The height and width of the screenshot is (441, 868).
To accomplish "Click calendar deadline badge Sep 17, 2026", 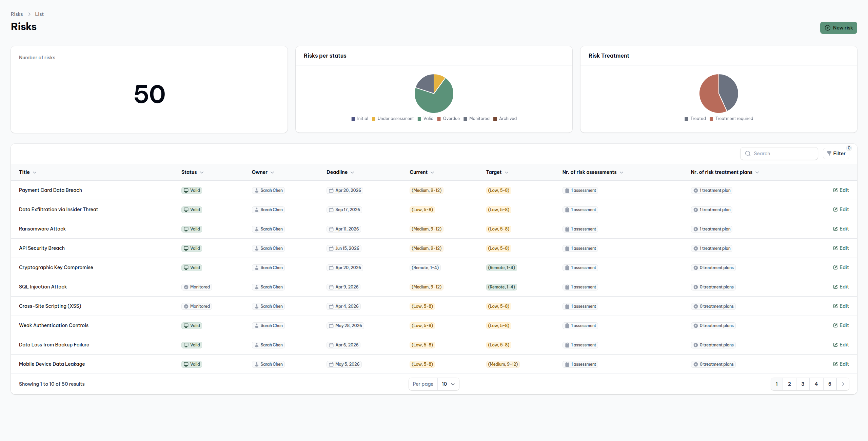I will [344, 210].
